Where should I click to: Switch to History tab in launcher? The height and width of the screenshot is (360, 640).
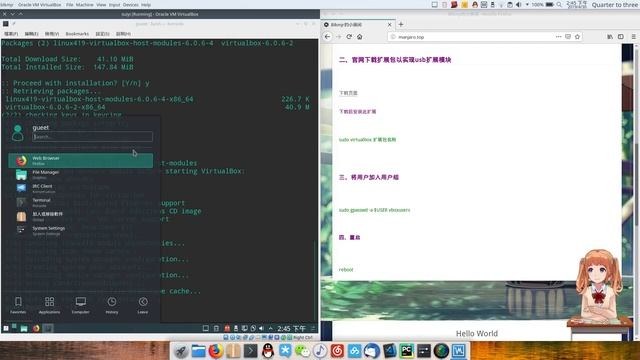(112, 305)
